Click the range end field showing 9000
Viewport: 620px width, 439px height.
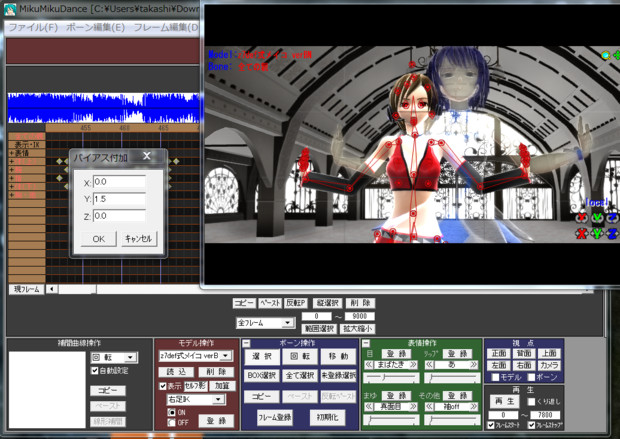(359, 316)
